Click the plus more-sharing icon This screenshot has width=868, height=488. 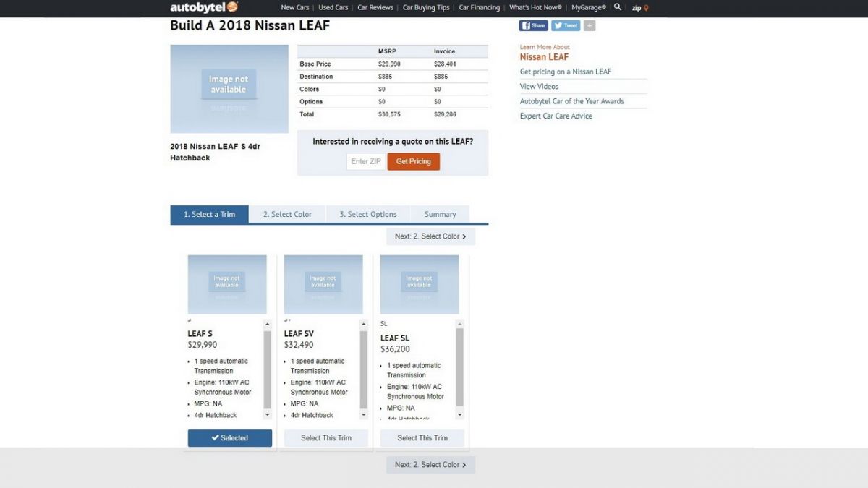(x=590, y=25)
